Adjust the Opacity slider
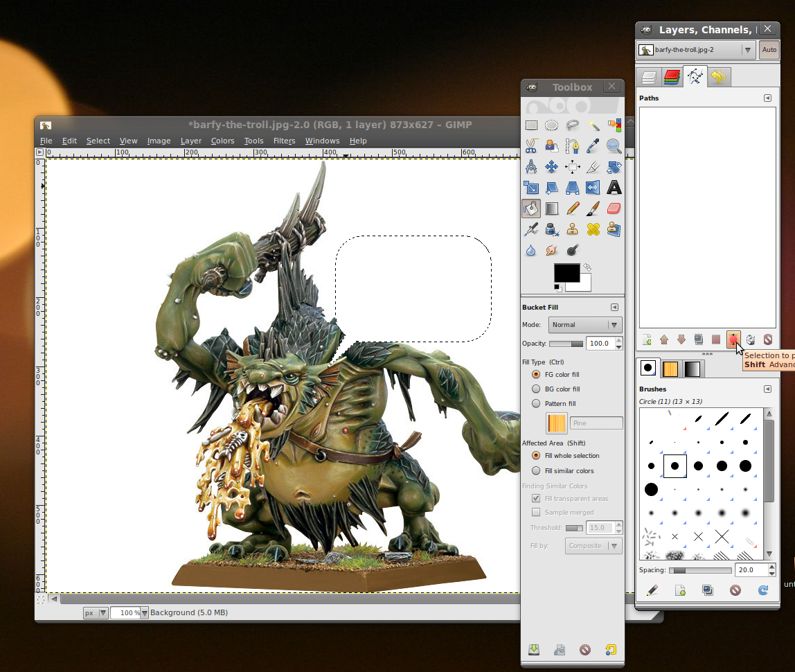This screenshot has width=795, height=672. point(566,344)
